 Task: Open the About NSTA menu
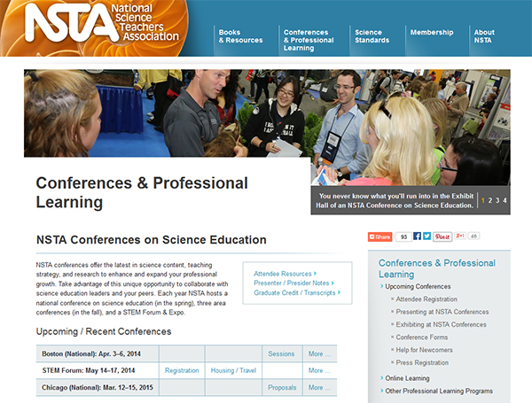coord(484,36)
